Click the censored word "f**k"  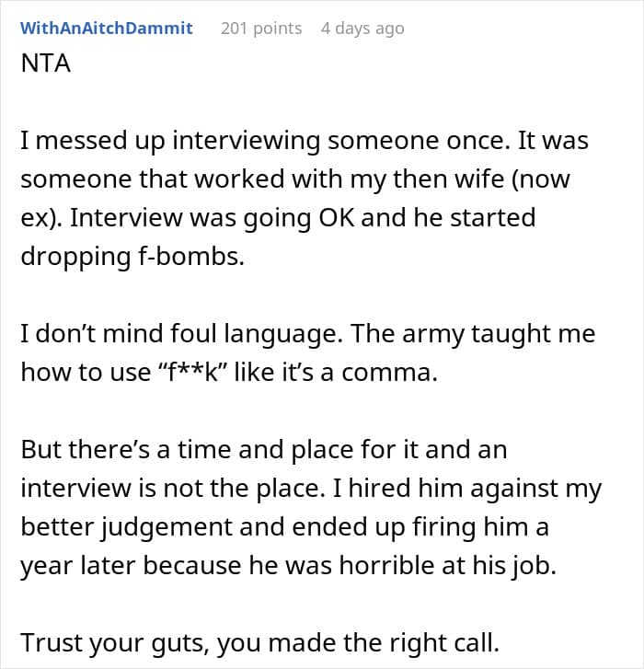coord(193,372)
